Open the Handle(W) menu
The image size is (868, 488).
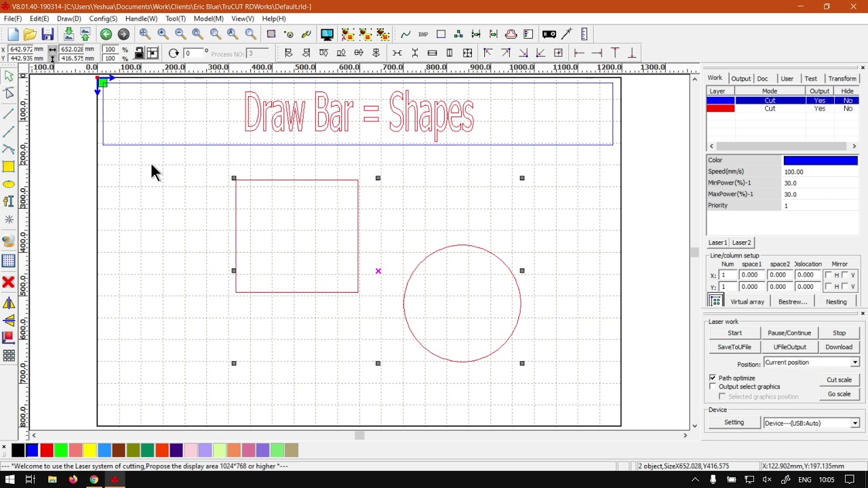141,18
